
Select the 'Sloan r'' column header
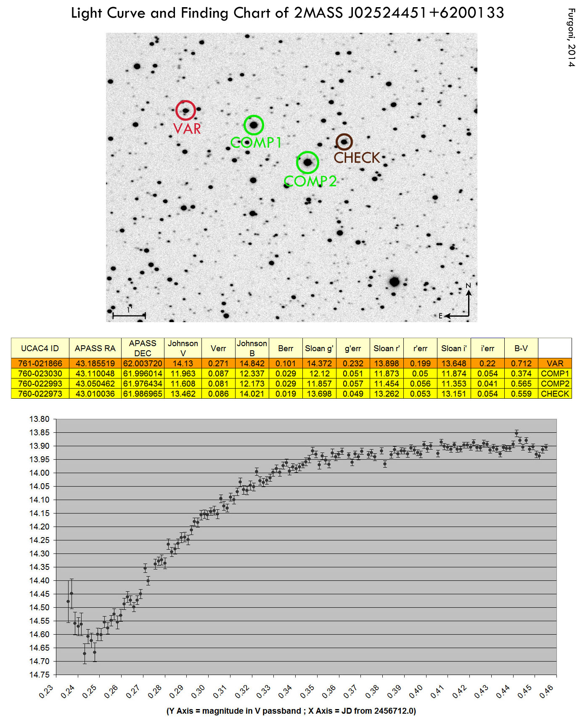click(x=387, y=348)
